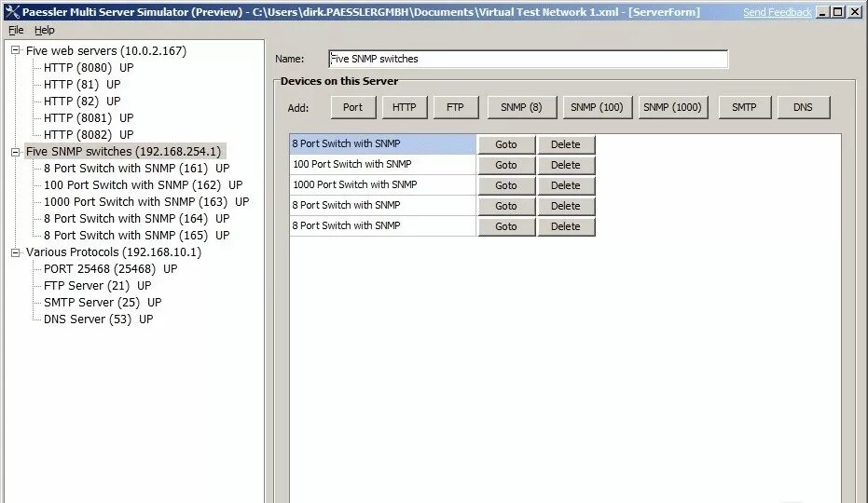
Task: Select first 8 Port Switch with SNMP list row
Action: coord(382,143)
